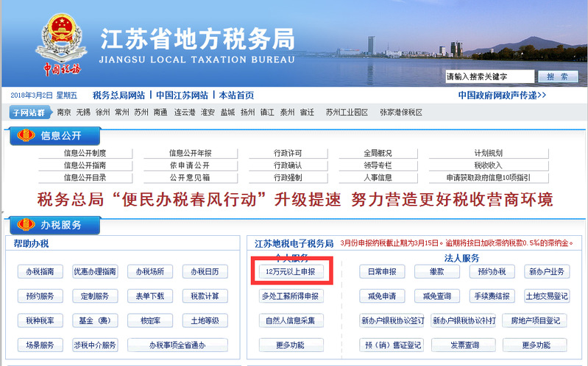Click 涉税中介服务 button
The width and height of the screenshot is (588, 366).
[x=95, y=345]
